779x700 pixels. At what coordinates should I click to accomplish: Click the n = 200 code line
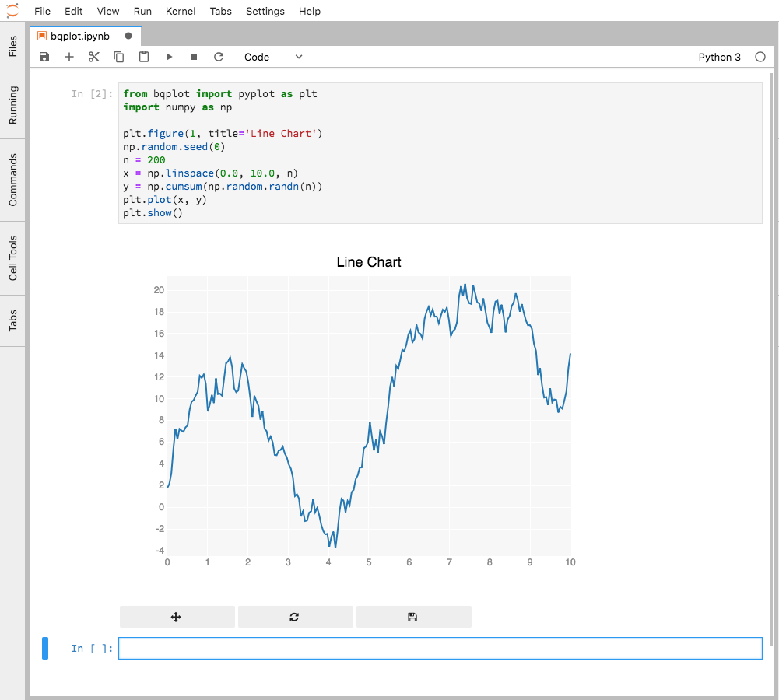tap(144, 160)
